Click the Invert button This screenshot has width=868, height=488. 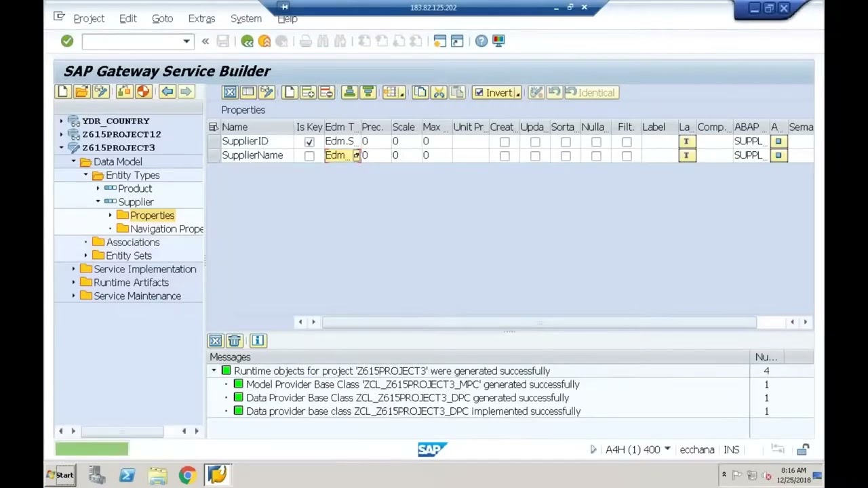tap(497, 93)
